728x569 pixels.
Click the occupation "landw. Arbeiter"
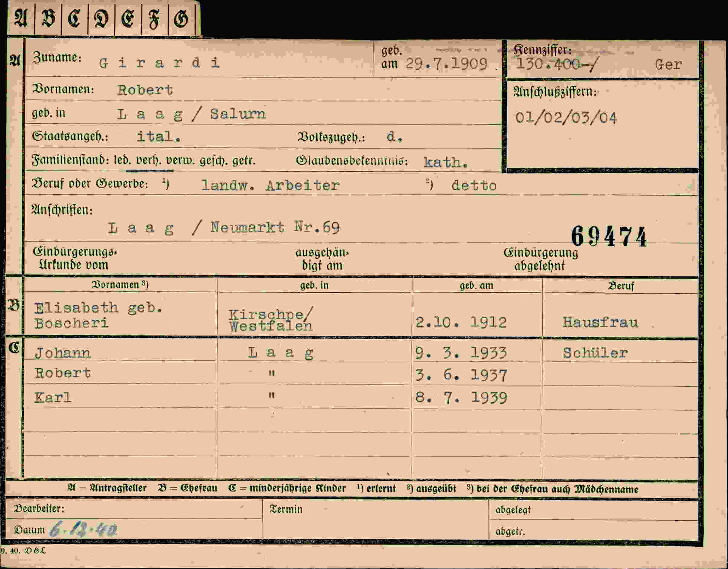coord(270,186)
